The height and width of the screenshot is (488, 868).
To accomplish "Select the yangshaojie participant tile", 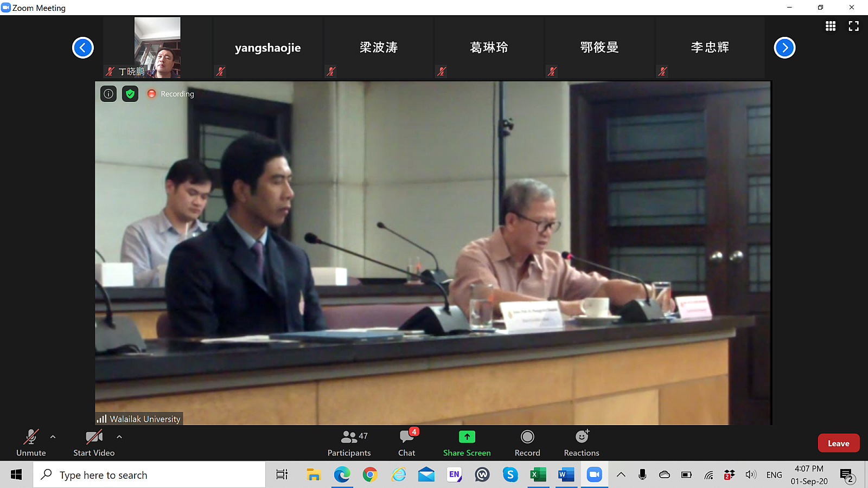I will pos(267,48).
